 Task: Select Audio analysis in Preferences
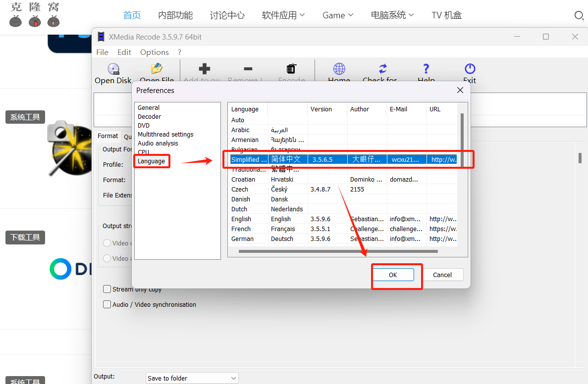[158, 144]
